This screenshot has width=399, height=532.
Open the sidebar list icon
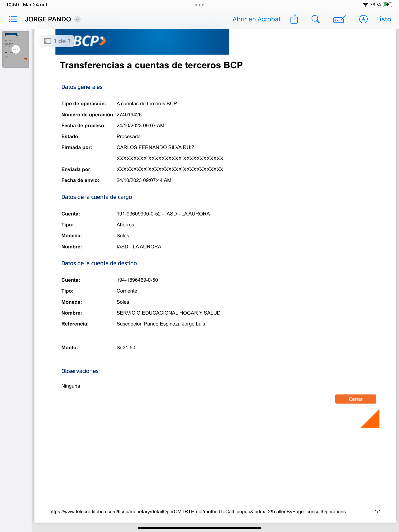coord(13,19)
